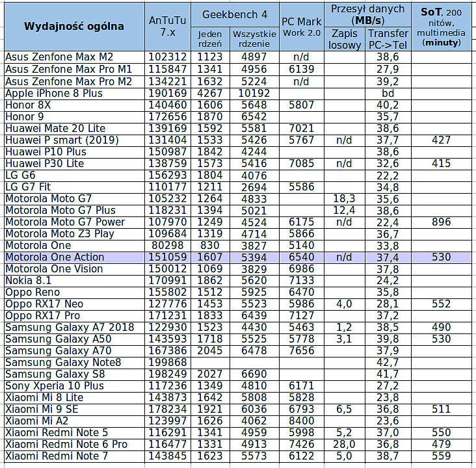476x468 pixels.
Task: Click the 'Geekbench 4' merged header cell
Action: [x=235, y=14]
